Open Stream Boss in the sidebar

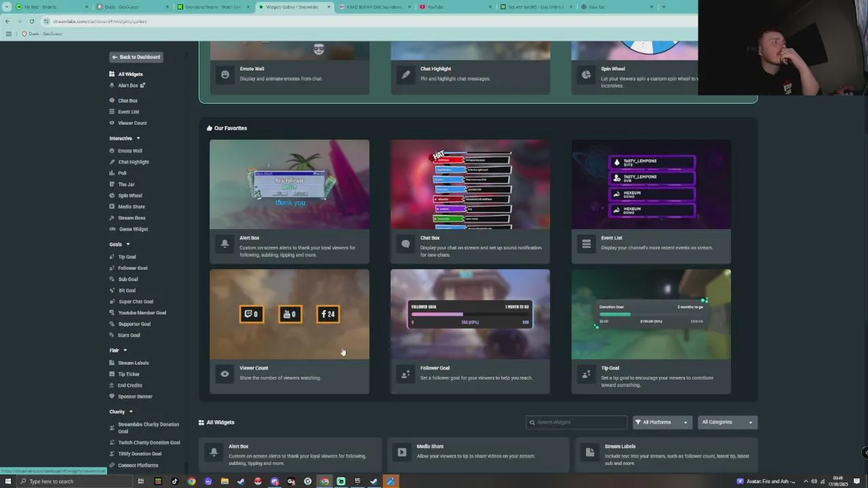pos(127,218)
